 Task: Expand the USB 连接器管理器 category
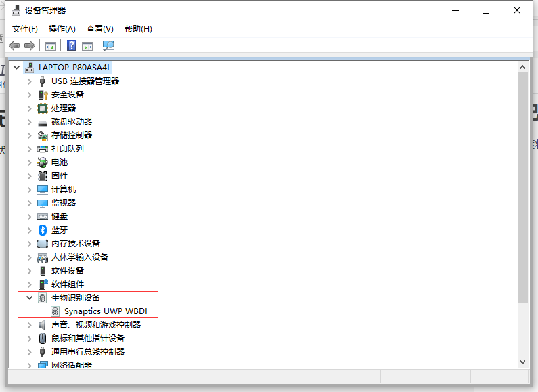click(x=30, y=81)
